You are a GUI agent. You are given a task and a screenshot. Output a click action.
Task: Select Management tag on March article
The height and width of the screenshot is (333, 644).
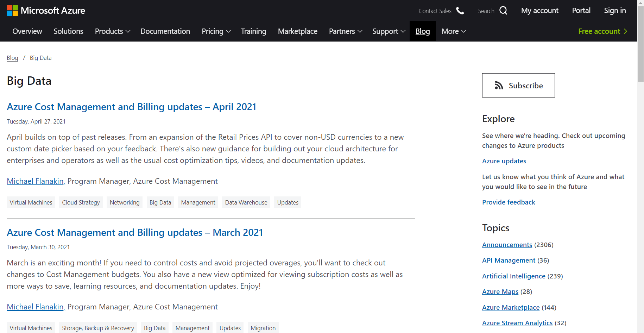pyautogui.click(x=192, y=328)
